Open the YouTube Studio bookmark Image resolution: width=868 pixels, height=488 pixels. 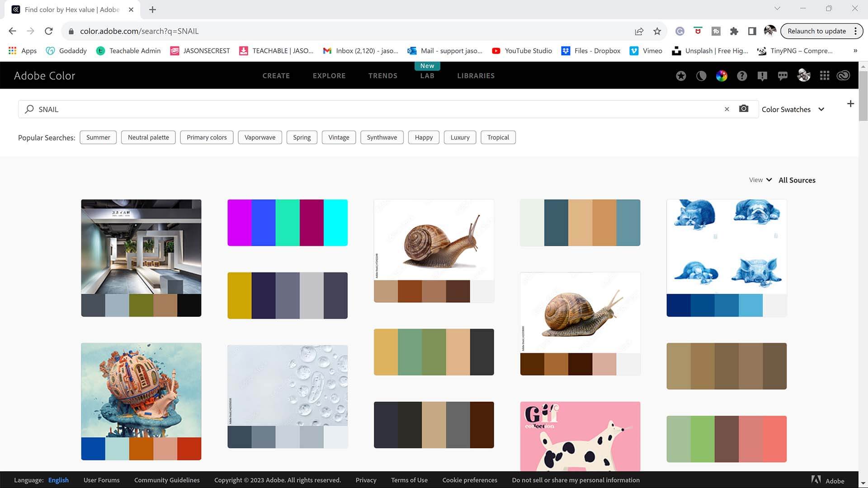(x=522, y=51)
